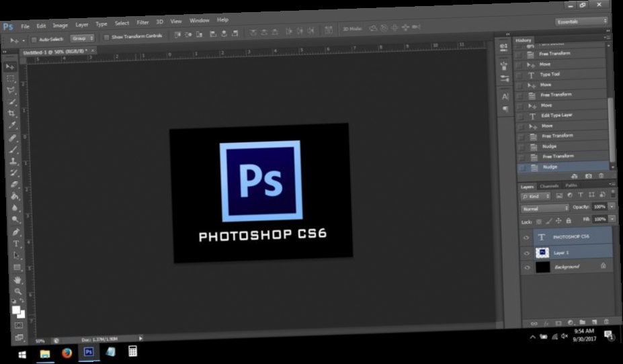Swap foreground and background colors arrow

tap(22, 300)
